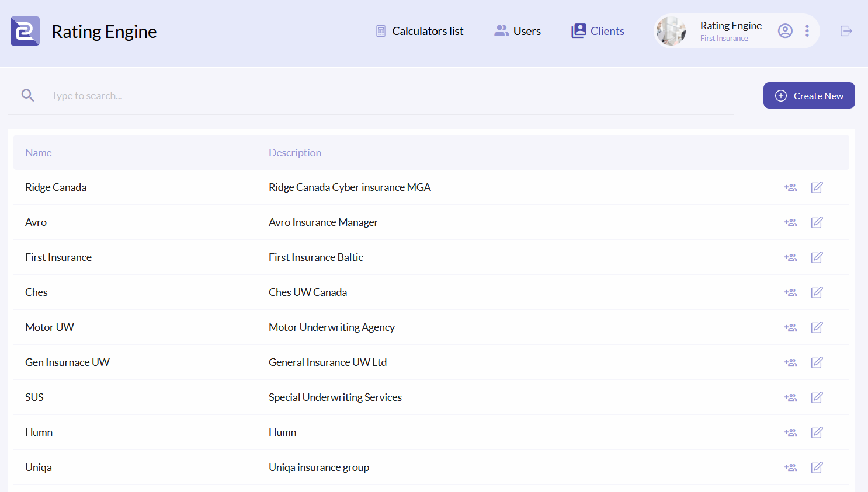Click the search magnifier icon
Image resolution: width=868 pixels, height=492 pixels.
click(x=27, y=95)
